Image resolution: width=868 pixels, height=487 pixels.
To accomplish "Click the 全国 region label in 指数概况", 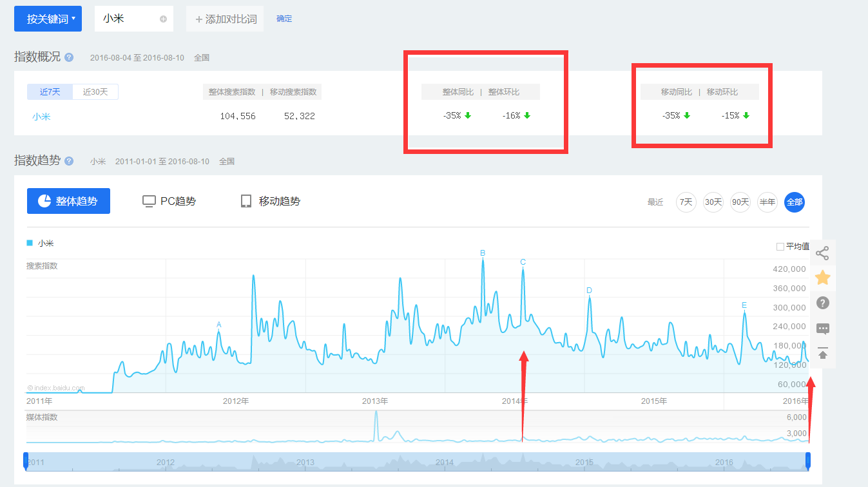I will [x=202, y=57].
